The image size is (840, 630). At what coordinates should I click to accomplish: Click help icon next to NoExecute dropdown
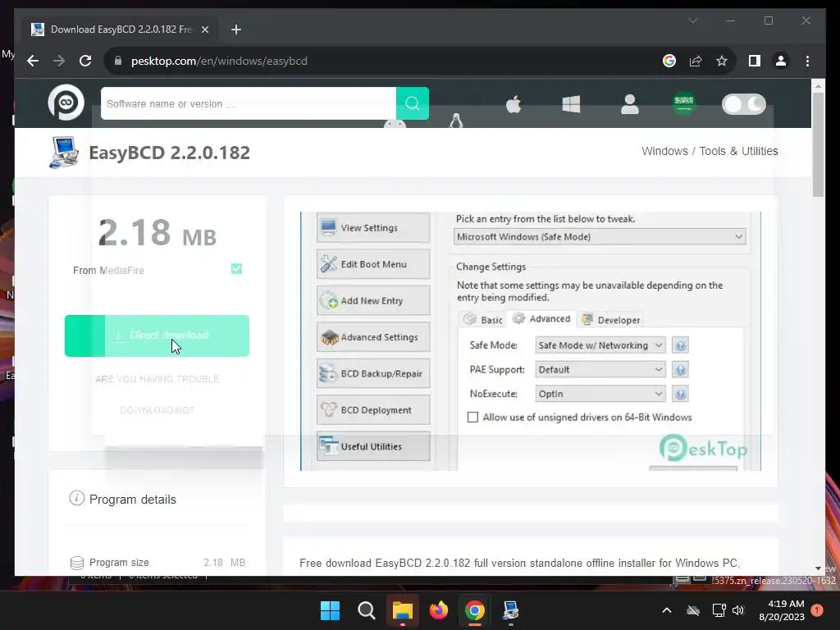click(x=680, y=395)
